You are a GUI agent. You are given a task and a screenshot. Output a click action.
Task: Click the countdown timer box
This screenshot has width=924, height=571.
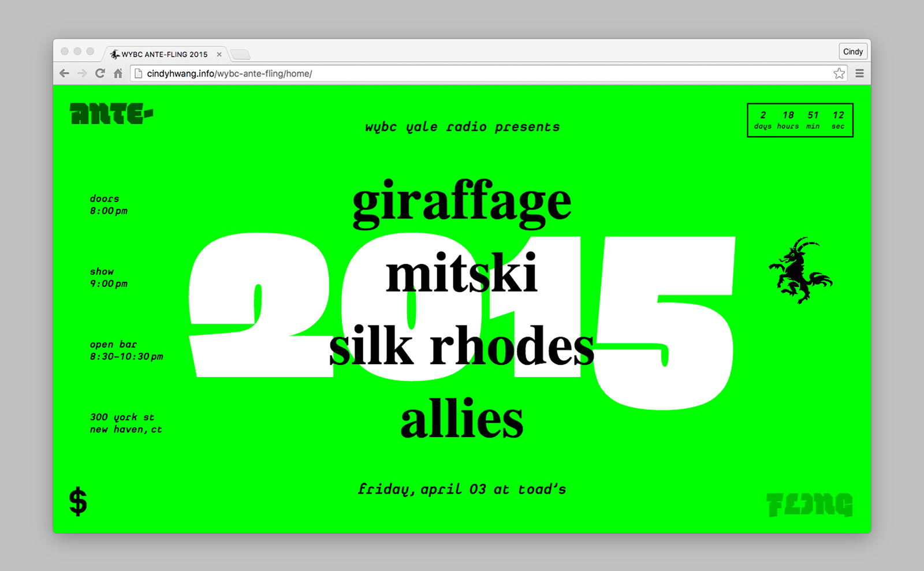pos(800,120)
